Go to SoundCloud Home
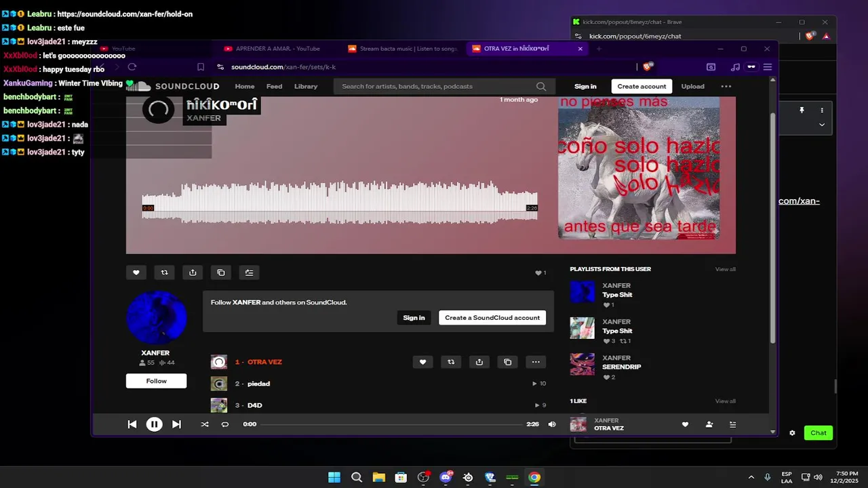868x488 pixels. coord(245,86)
